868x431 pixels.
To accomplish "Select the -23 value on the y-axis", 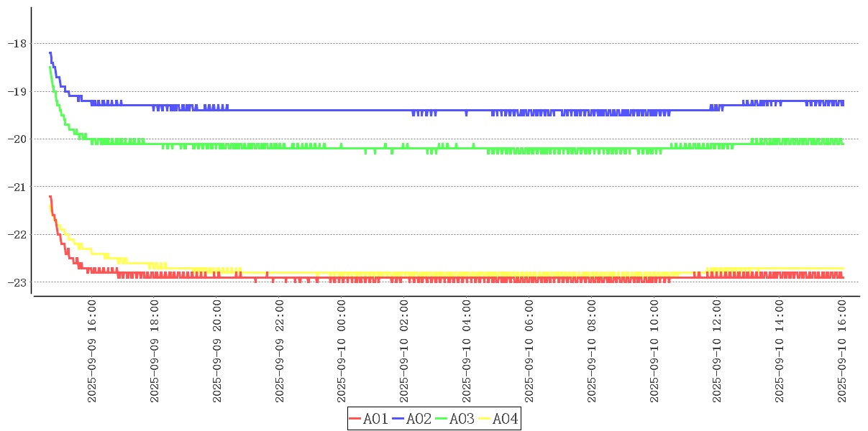I will point(16,282).
